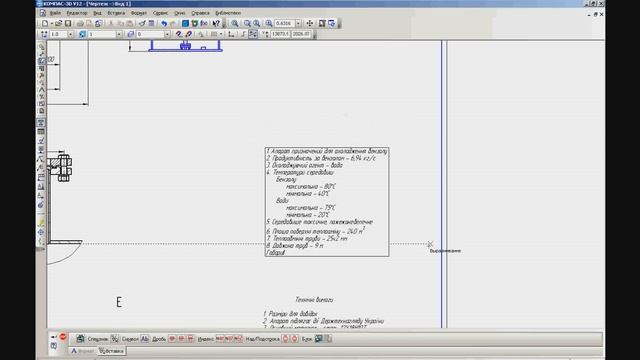This screenshot has height=360, width=640.
Task: Click the context help arrow-question icon
Action: pyautogui.click(x=216, y=24)
